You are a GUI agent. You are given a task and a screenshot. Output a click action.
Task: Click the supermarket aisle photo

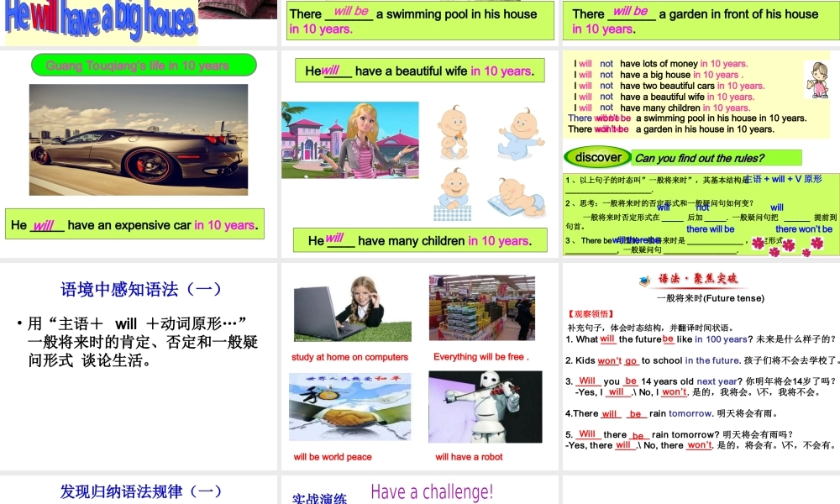point(481,307)
